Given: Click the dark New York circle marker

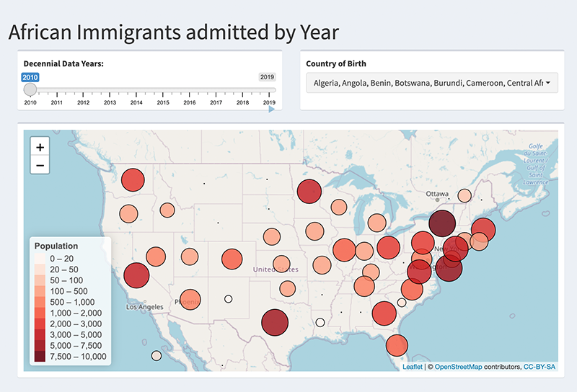Looking at the screenshot, I should pyautogui.click(x=441, y=223).
